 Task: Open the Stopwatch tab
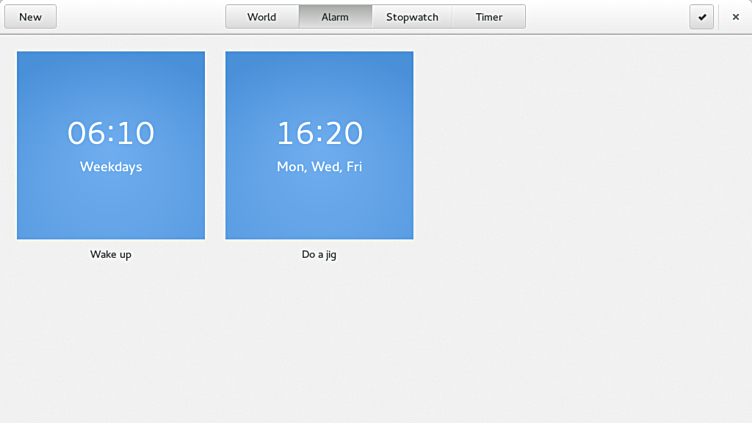pos(412,17)
